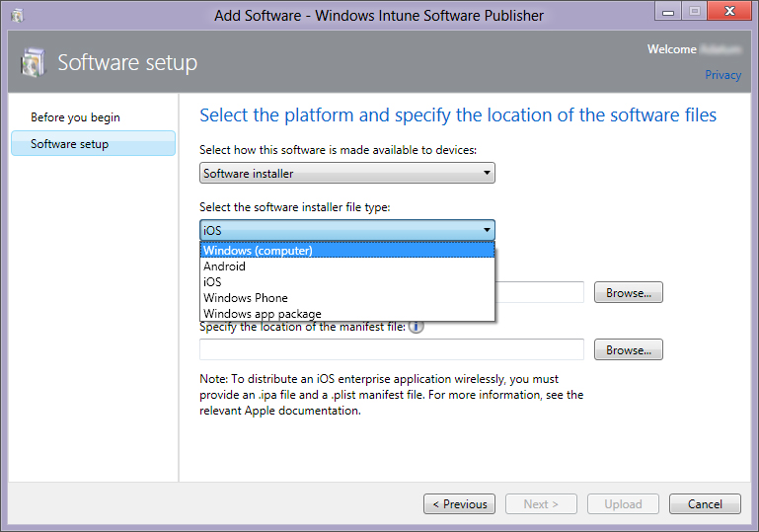
Task: Open the software availability dropdown
Action: 346,174
